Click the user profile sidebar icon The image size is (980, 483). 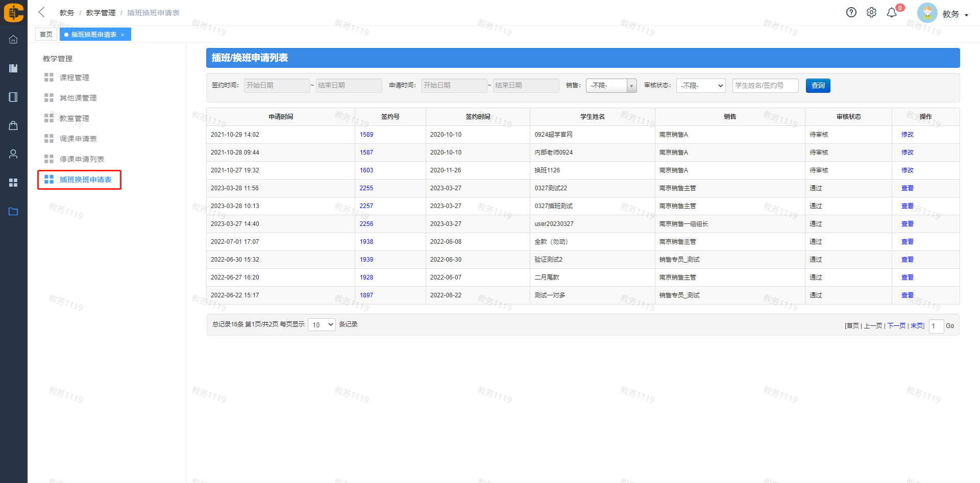[x=13, y=154]
